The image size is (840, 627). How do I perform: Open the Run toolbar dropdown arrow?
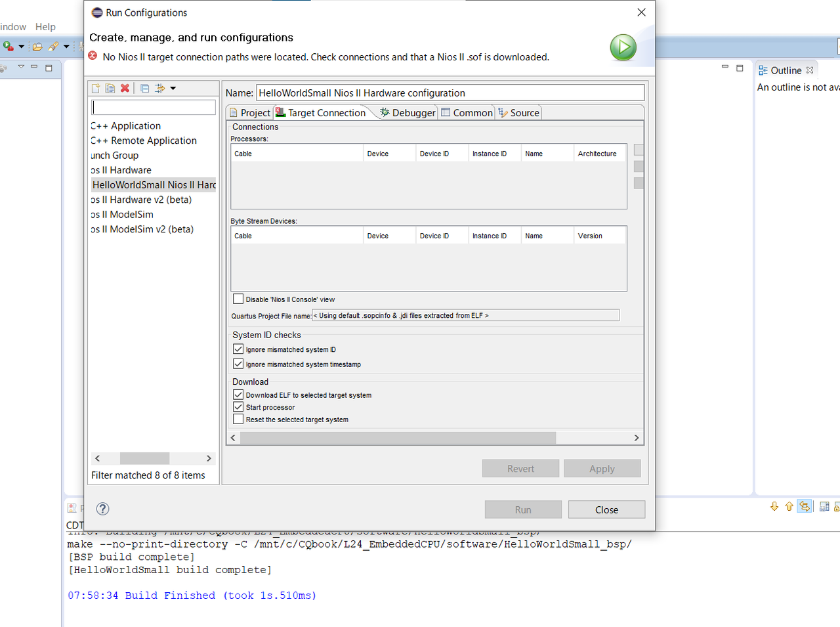pos(22,47)
